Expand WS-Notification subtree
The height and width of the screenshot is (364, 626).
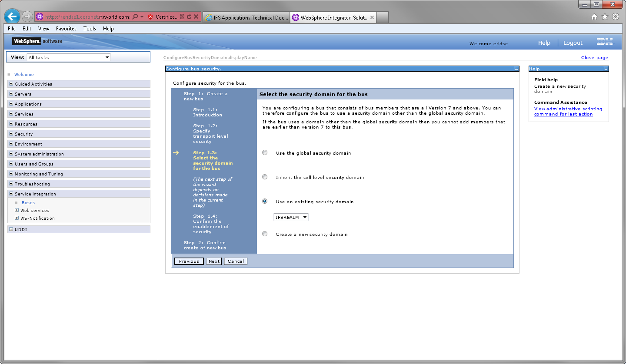tap(17, 218)
